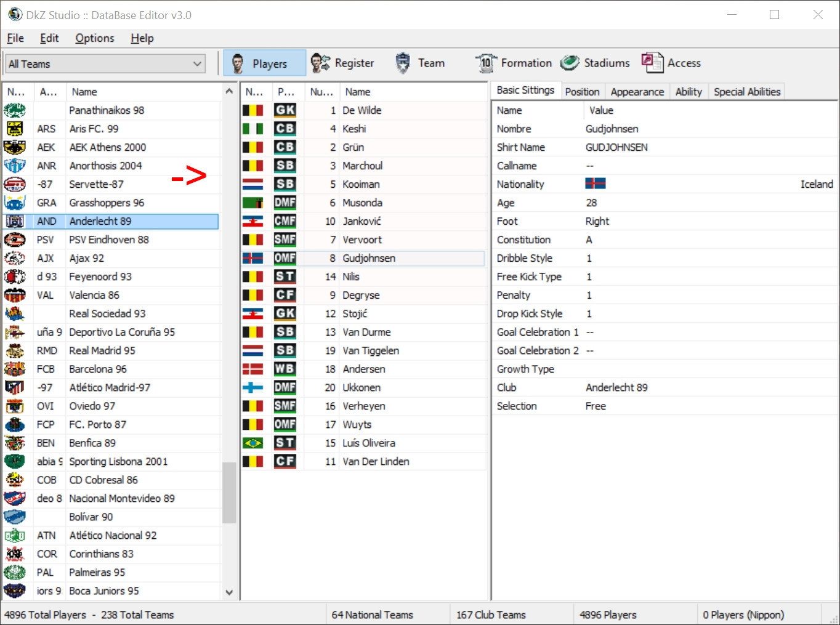Click the Real Madrid 95 crest icon
Screen dimensions: 840x625
(15, 350)
